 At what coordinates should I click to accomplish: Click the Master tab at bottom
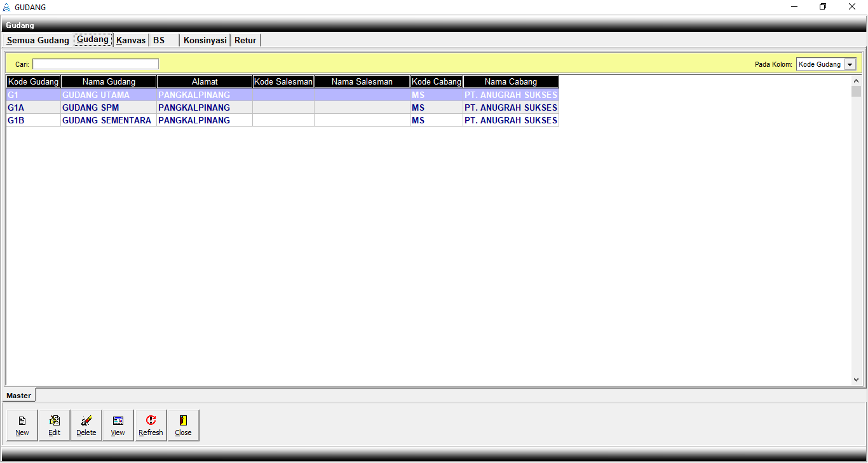19,396
